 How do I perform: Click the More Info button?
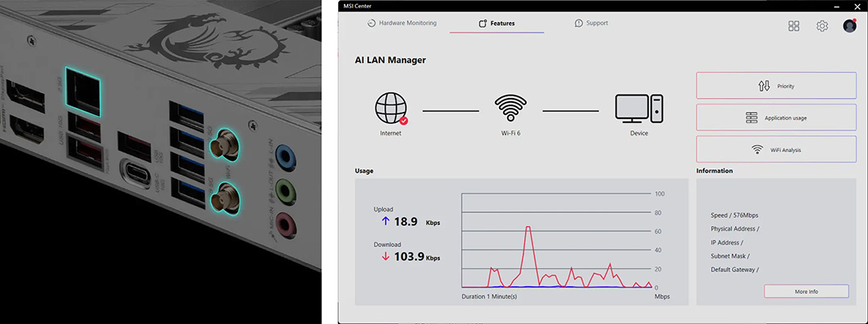coord(806,292)
